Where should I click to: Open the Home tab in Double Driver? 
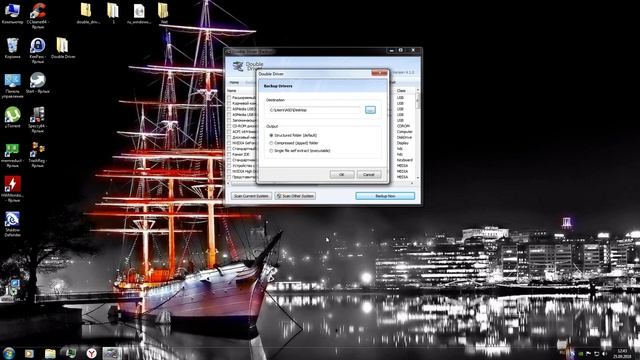[x=234, y=82]
